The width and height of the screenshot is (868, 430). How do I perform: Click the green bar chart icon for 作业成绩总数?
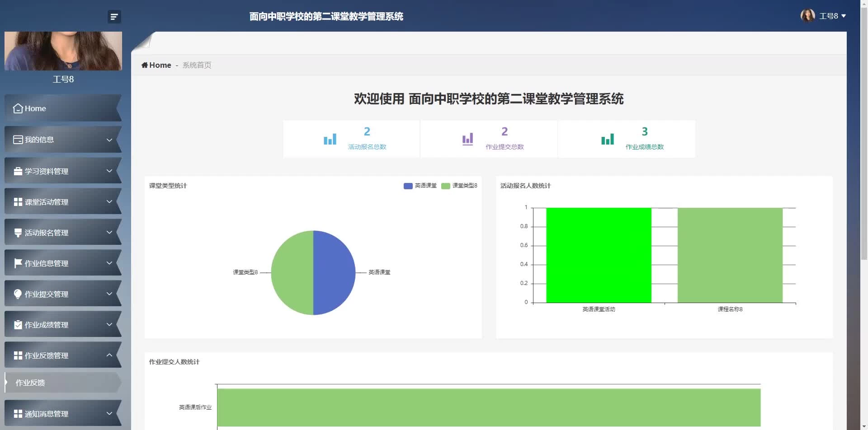(608, 139)
